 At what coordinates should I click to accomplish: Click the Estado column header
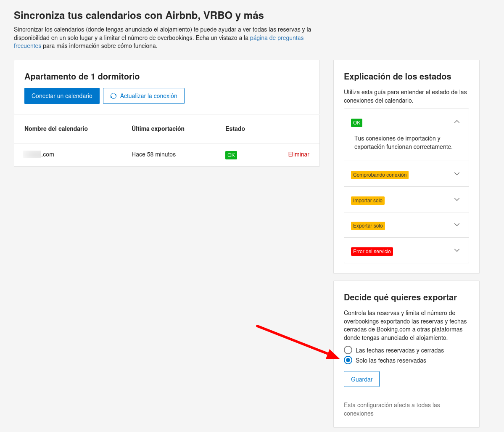click(x=235, y=129)
